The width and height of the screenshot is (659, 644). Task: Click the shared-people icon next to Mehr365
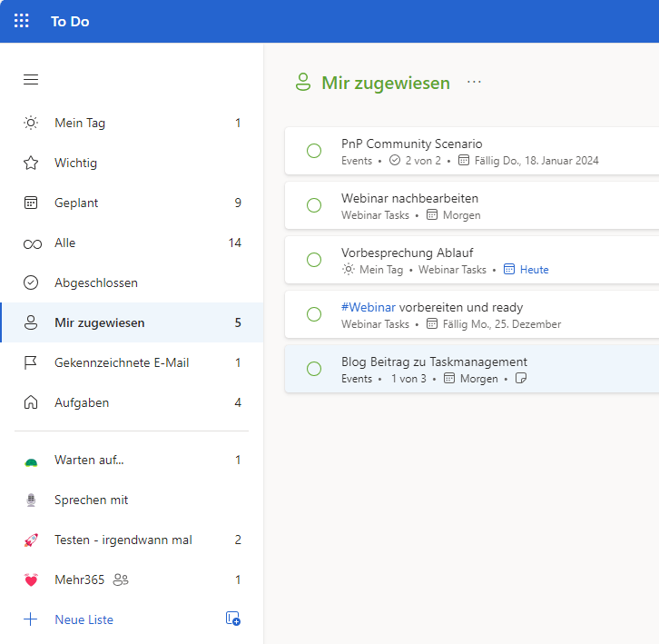[121, 580]
